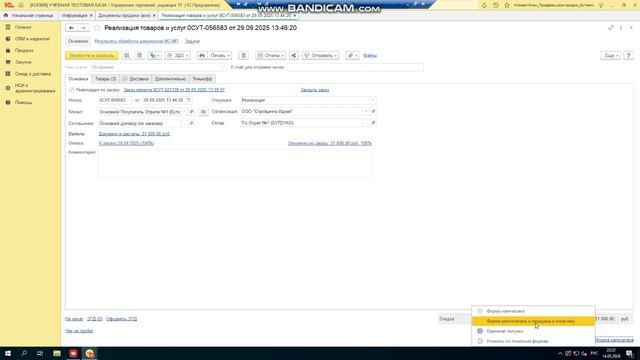Open client card icon beside Клиент field
Image resolution: width=640 pixels, height=360 pixels.
[191, 111]
